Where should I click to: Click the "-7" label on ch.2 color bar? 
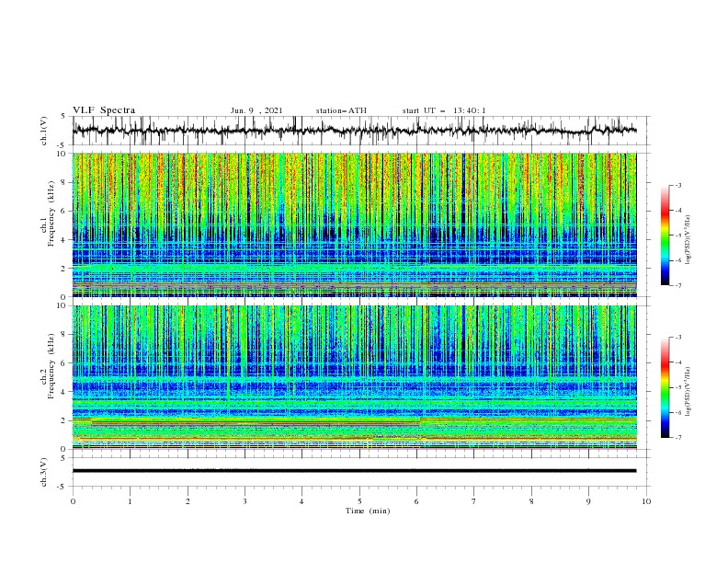[678, 437]
